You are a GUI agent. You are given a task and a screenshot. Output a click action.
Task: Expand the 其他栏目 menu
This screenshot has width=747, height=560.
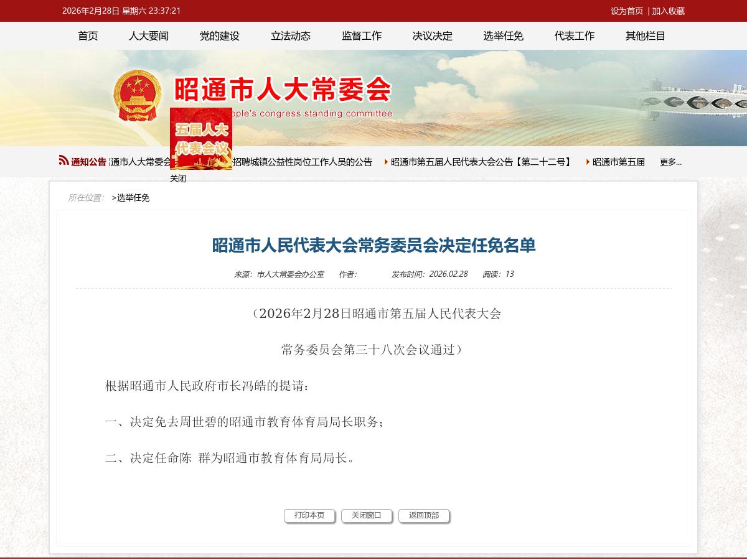coord(646,36)
